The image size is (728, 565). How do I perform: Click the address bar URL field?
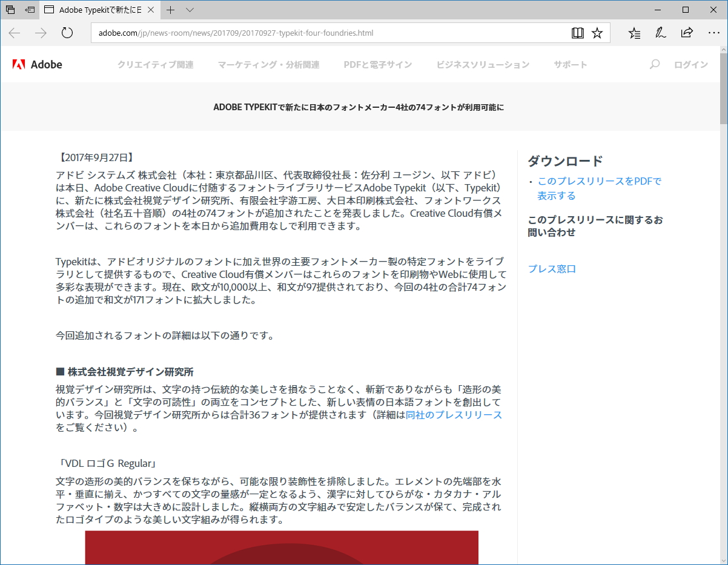[x=330, y=33]
